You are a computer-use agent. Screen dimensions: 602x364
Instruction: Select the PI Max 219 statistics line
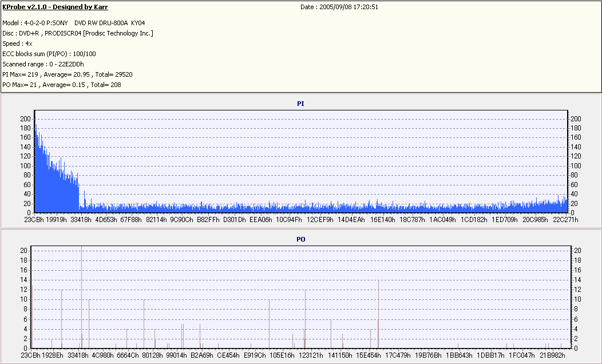coord(68,74)
